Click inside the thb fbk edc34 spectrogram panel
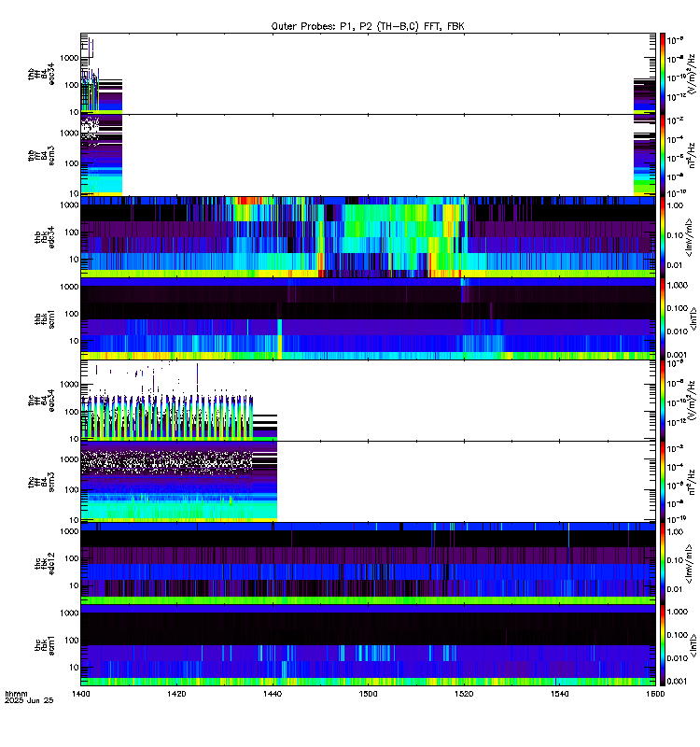The width and height of the screenshot is (700, 747). click(368, 237)
